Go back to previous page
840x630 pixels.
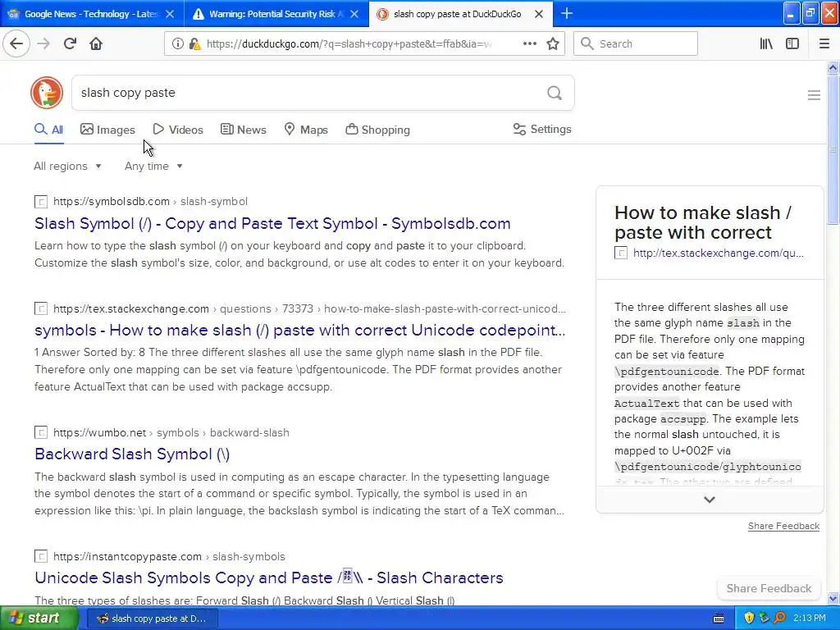(16, 43)
